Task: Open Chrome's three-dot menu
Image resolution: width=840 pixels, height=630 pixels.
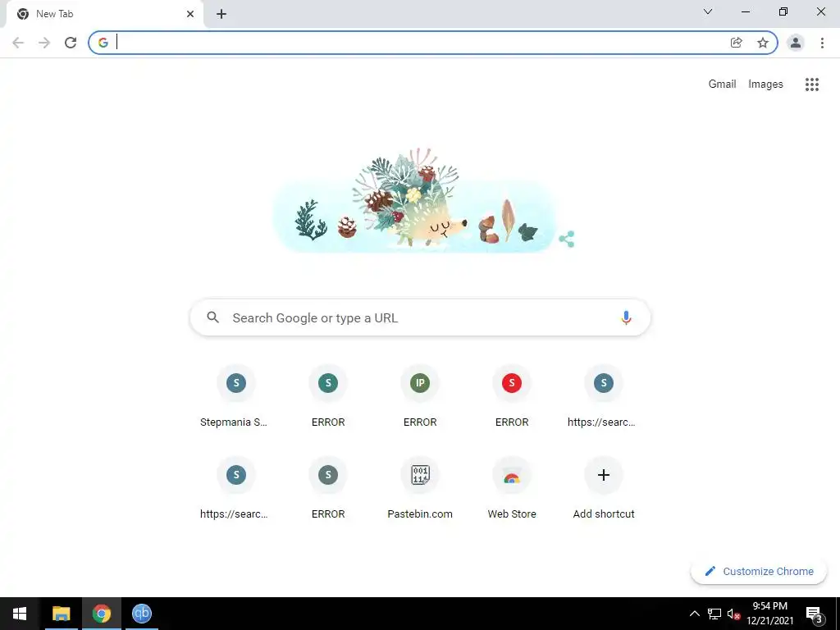Action: (x=822, y=43)
